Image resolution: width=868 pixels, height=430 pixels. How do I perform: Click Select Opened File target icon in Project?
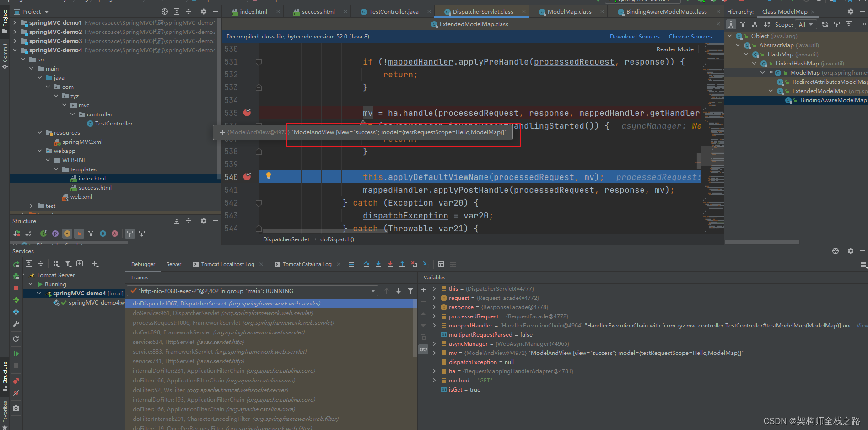(165, 11)
